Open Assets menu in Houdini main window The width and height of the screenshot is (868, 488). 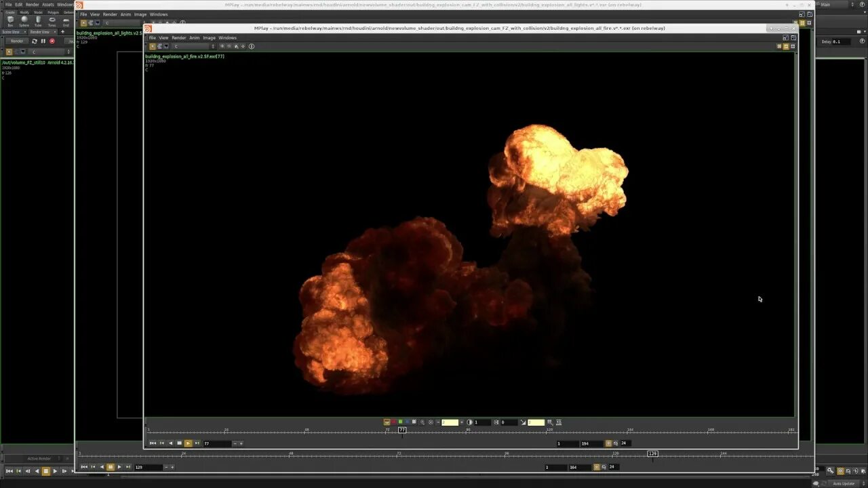pos(48,5)
